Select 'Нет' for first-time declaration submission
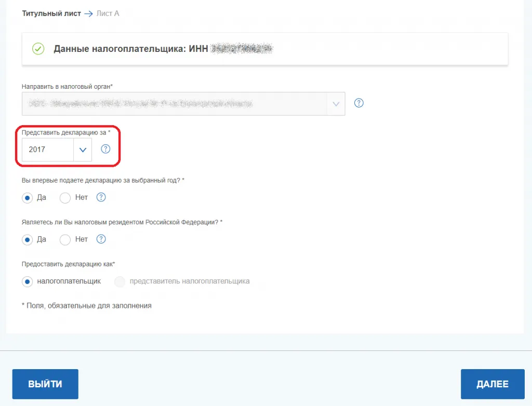The image size is (532, 406). (65, 198)
